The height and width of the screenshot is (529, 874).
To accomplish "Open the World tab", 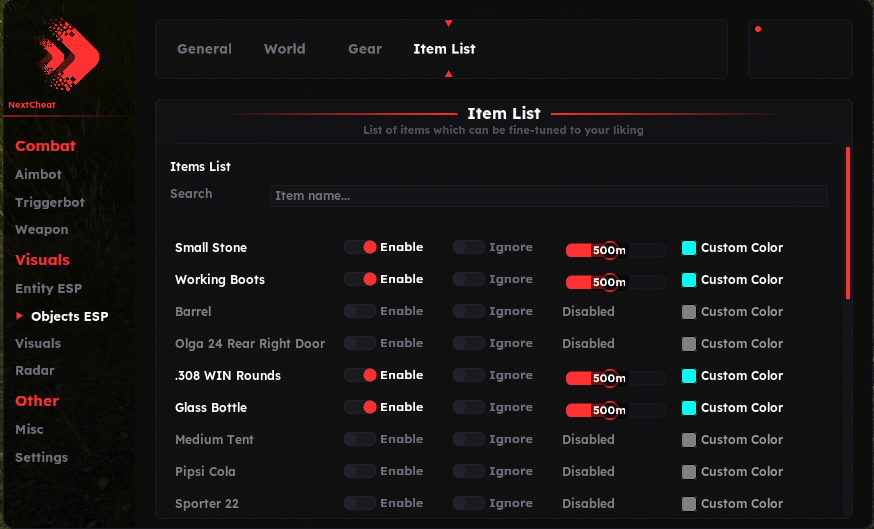I will (285, 49).
